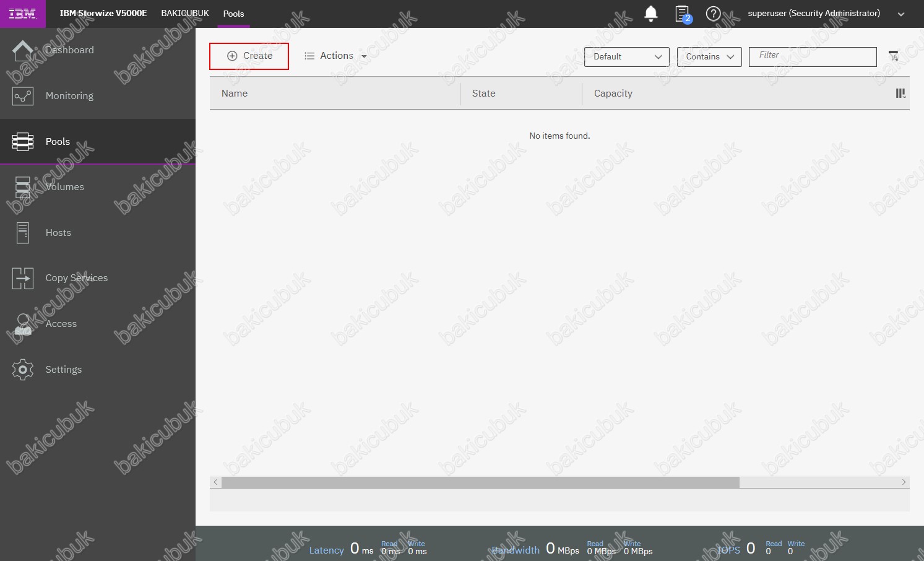The image size is (924, 561).
Task: Click the IOPS performance label
Action: [728, 550]
